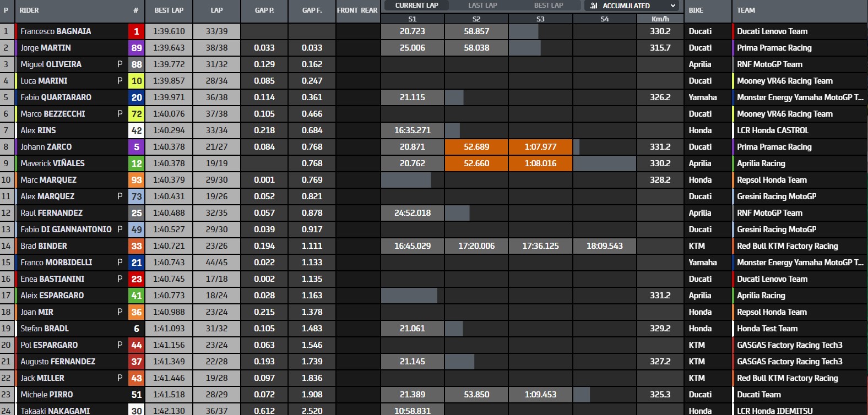Click the pit indicator P for Jack MILLER
The height and width of the screenshot is (415, 868).
120,378
